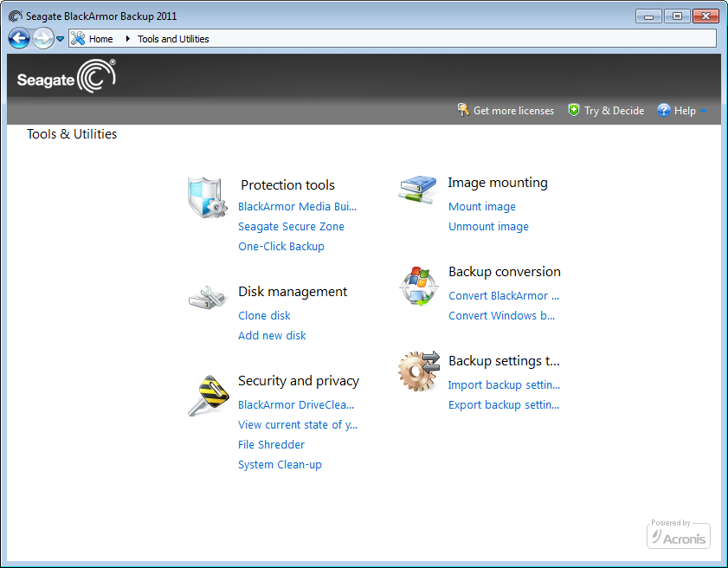Launch BlackArmor Media Builder link

tap(297, 207)
